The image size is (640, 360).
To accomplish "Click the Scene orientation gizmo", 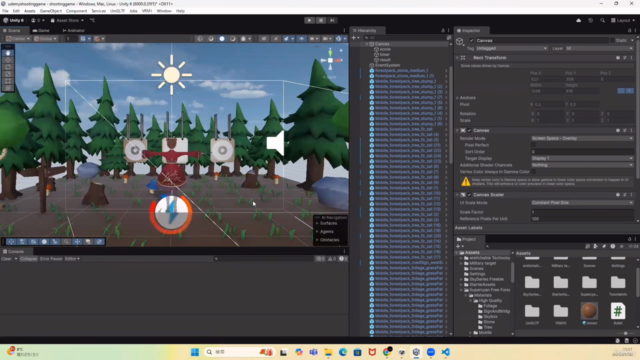I will [x=331, y=61].
